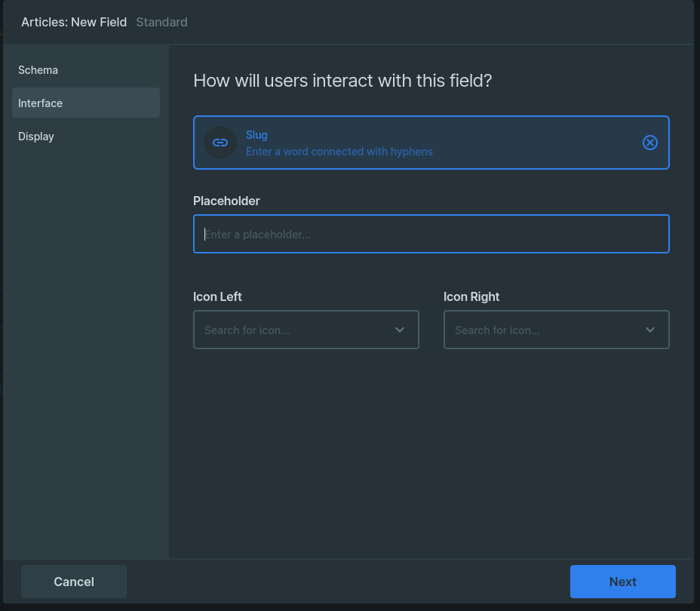The height and width of the screenshot is (611, 700).
Task: Open Icon Left icon search dropdown
Action: point(305,330)
